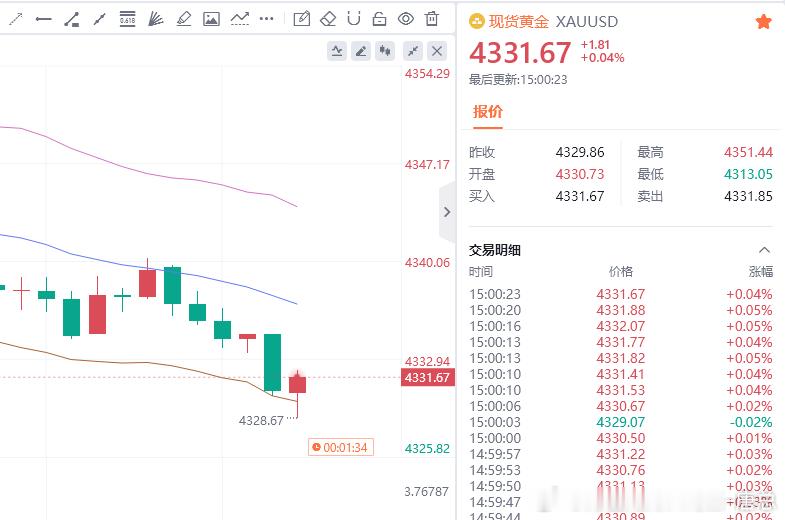The height and width of the screenshot is (520, 785).
Task: Open the chart drawing pencil button
Action: (360, 51)
